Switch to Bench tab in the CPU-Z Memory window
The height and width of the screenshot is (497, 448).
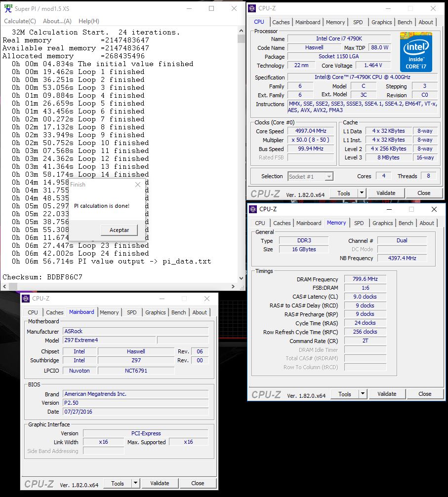pos(406,223)
